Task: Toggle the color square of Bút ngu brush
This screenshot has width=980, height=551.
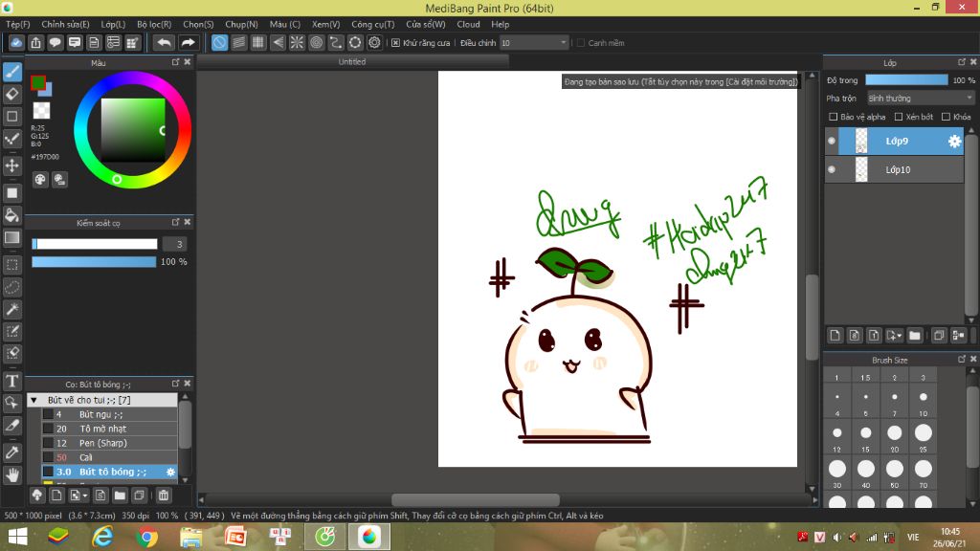Action: pos(48,414)
